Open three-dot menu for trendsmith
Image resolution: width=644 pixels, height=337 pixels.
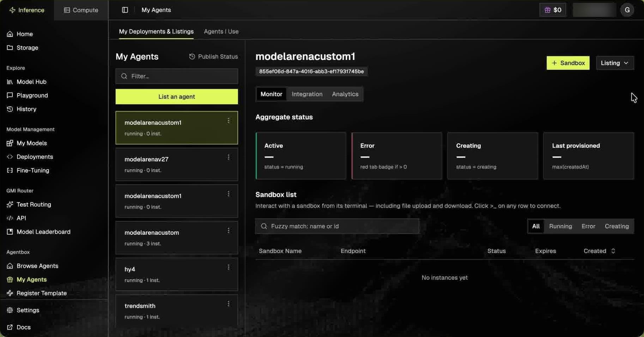pos(229,304)
